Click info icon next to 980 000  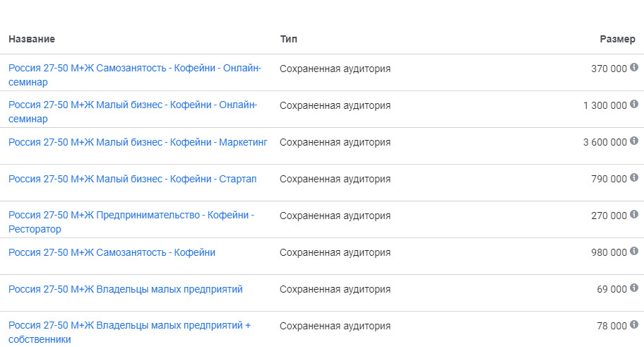634,251
